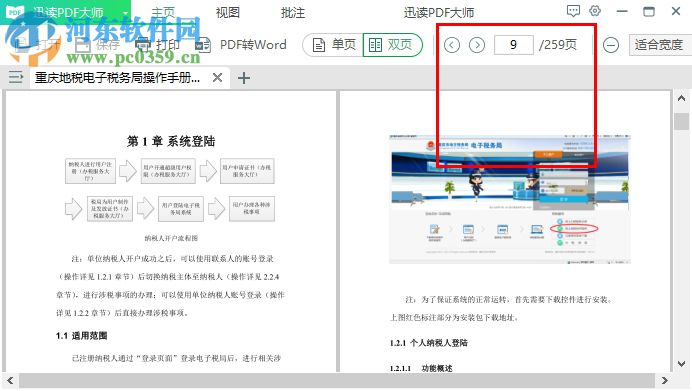
Task: Click the vertical scrollbar down arrow
Action: (681, 364)
